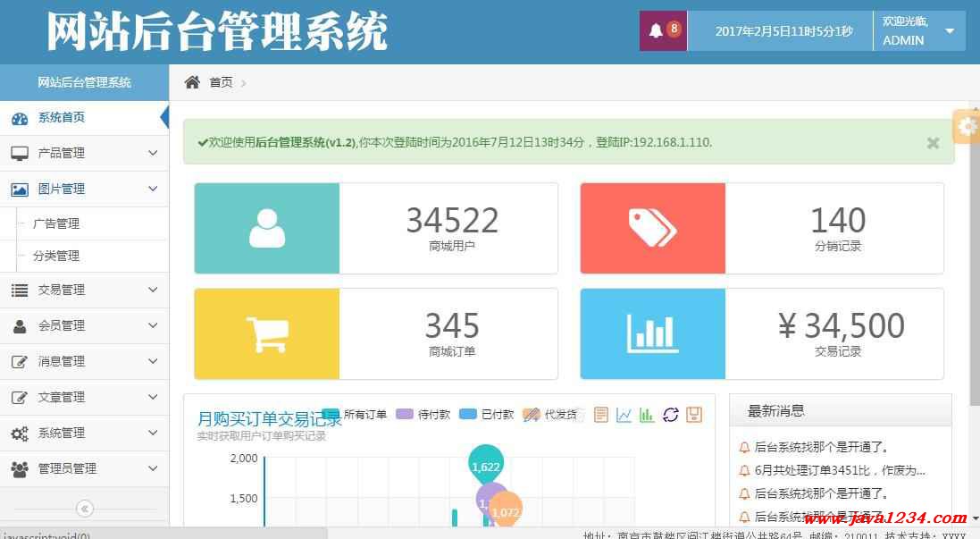This screenshot has height=539, width=980.
Task: Expand the 文章管理 chevron
Action: (153, 397)
